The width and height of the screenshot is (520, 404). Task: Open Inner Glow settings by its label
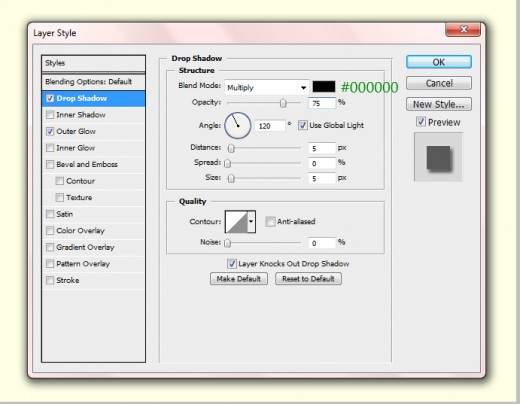point(76,148)
